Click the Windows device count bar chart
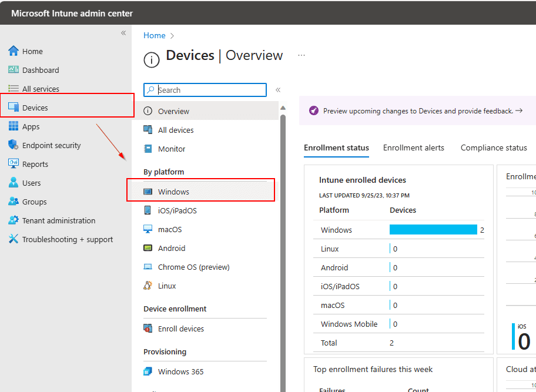The height and width of the screenshot is (392, 536). (433, 230)
